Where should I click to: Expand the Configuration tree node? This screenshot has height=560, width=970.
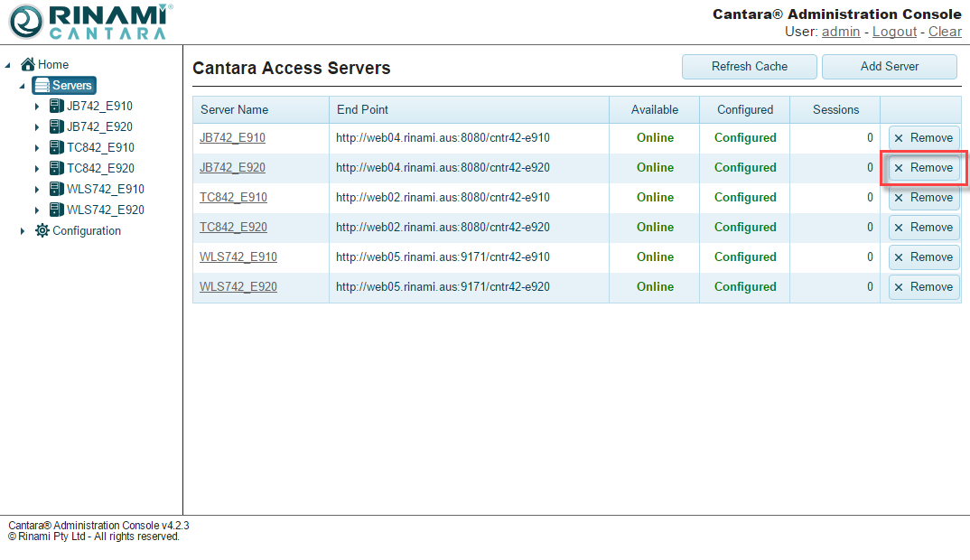[23, 231]
